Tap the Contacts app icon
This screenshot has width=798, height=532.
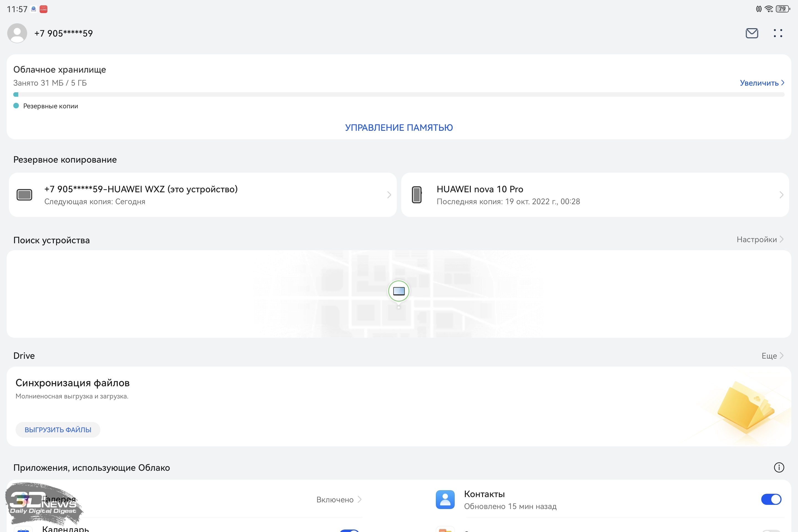[445, 499]
